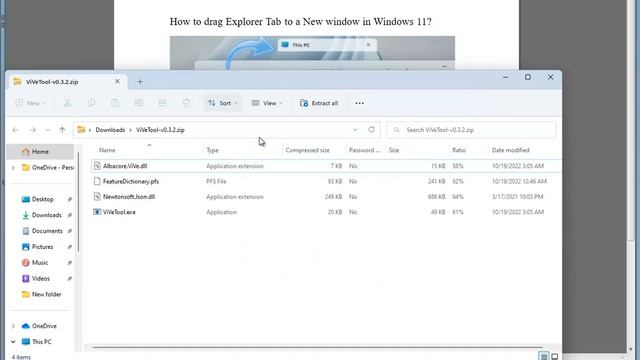Collapse the This PC tree node
This screenshot has width=640, height=360.
click(x=13, y=342)
